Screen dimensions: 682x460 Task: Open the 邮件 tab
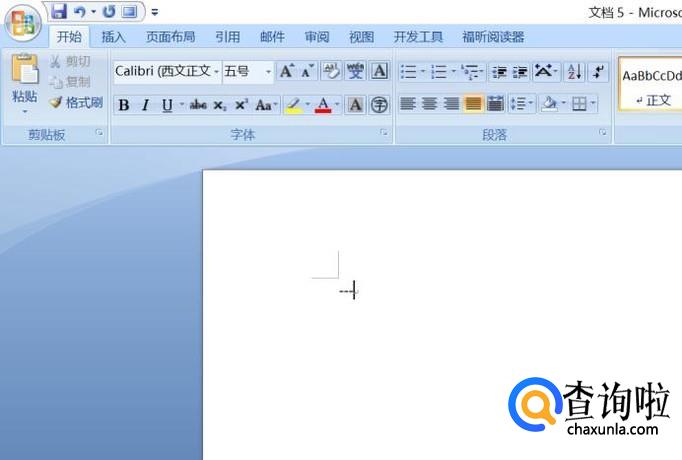tap(272, 37)
